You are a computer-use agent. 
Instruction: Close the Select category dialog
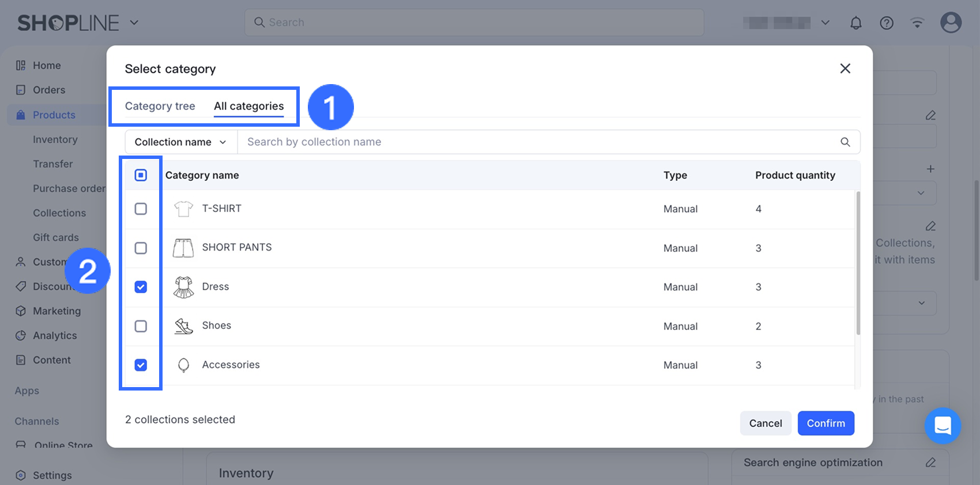(845, 69)
